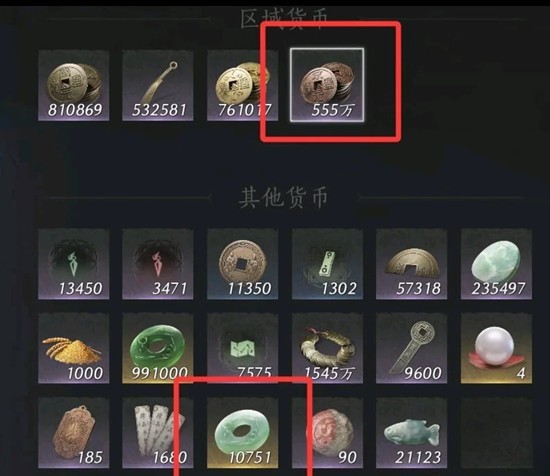
Task: Select the key-shaped coin with 9600
Action: click(x=411, y=348)
